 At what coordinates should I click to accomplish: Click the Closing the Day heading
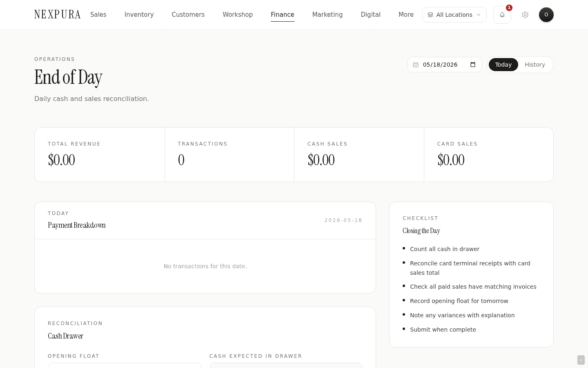(421, 231)
